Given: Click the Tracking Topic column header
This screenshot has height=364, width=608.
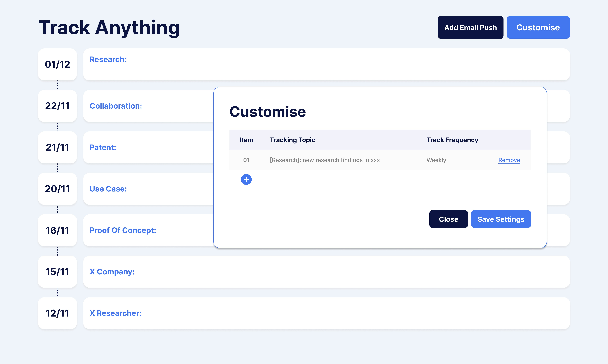Looking at the screenshot, I should (292, 140).
